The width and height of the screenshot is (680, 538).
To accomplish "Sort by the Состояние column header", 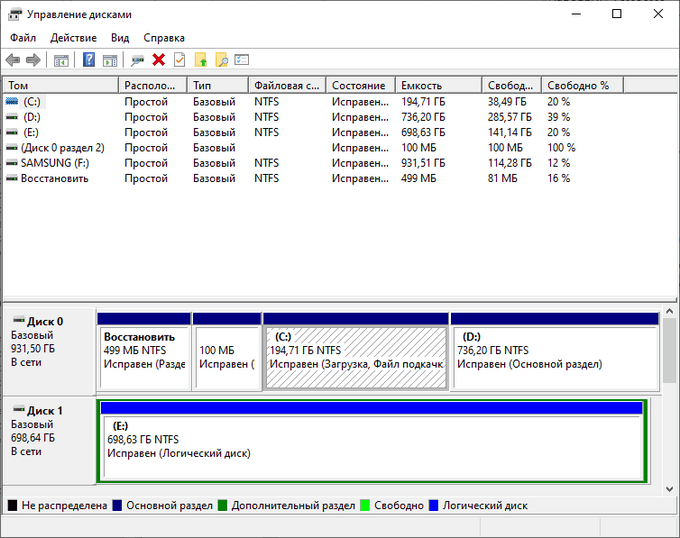I will point(361,85).
